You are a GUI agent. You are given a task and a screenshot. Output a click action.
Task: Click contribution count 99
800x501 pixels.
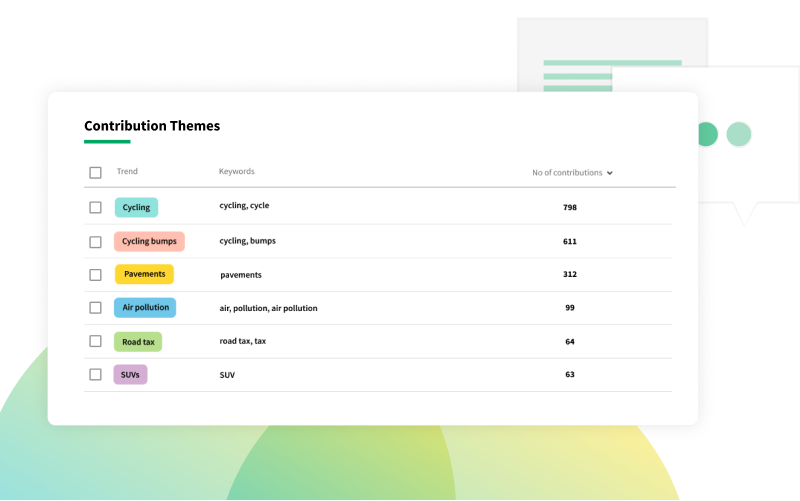pyautogui.click(x=570, y=308)
